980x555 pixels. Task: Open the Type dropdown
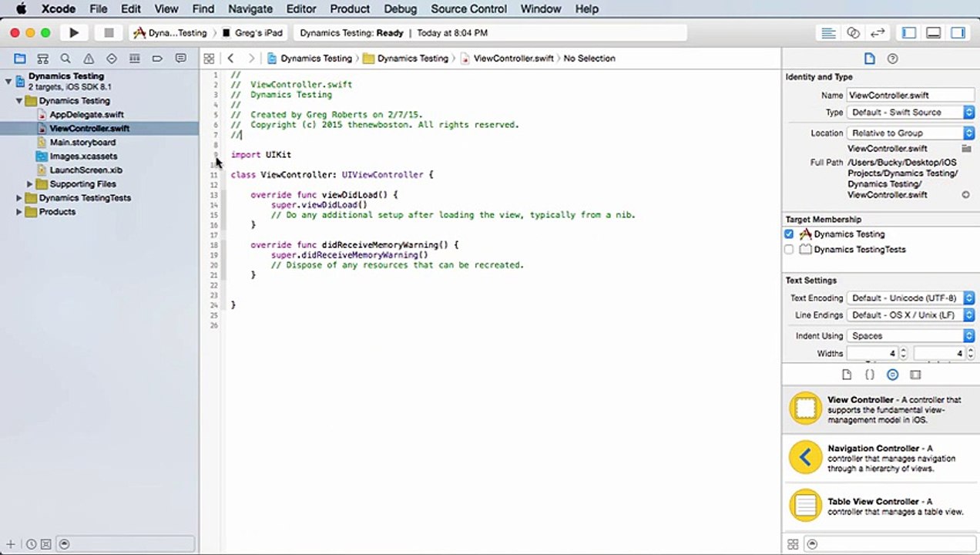click(911, 113)
